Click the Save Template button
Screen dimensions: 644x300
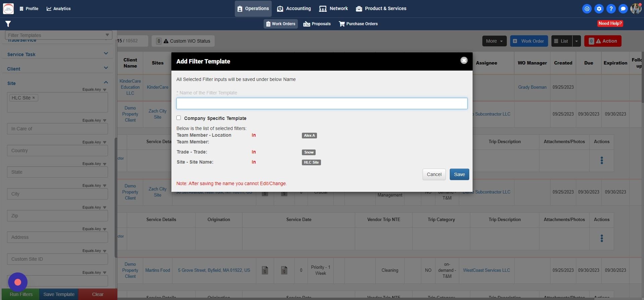(59, 294)
